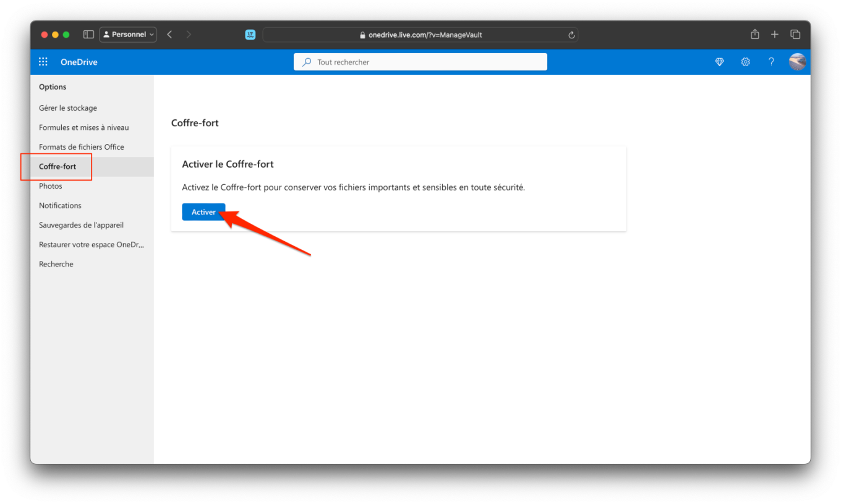Open the settings gear in OneDrive header

click(x=746, y=62)
